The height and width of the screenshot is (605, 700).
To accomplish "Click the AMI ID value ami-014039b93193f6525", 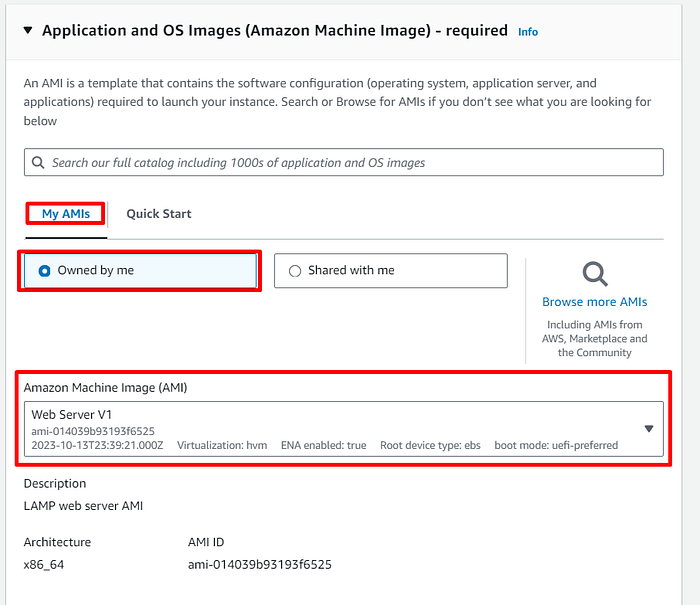I will click(260, 565).
